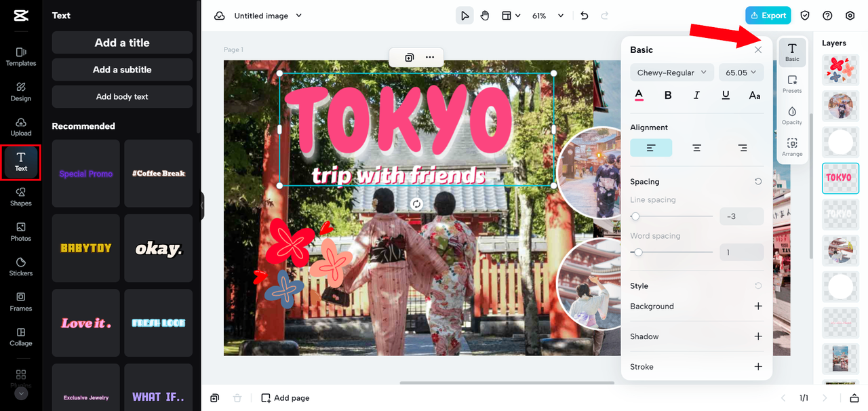Click the cloud save icon

(219, 16)
